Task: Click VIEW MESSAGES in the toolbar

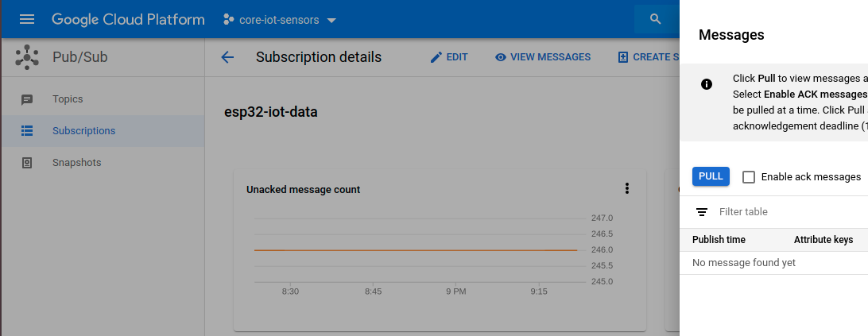Action: [542, 57]
